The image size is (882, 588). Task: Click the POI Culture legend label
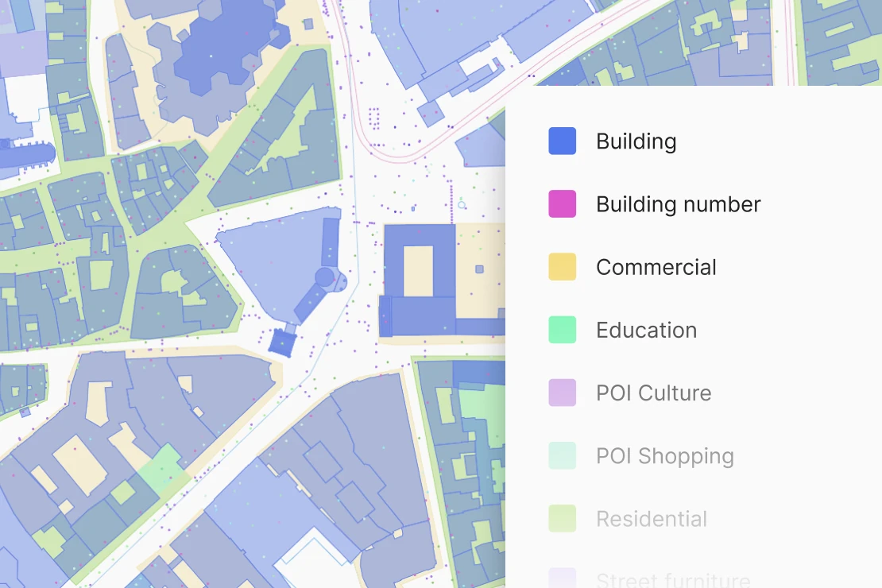tap(652, 393)
